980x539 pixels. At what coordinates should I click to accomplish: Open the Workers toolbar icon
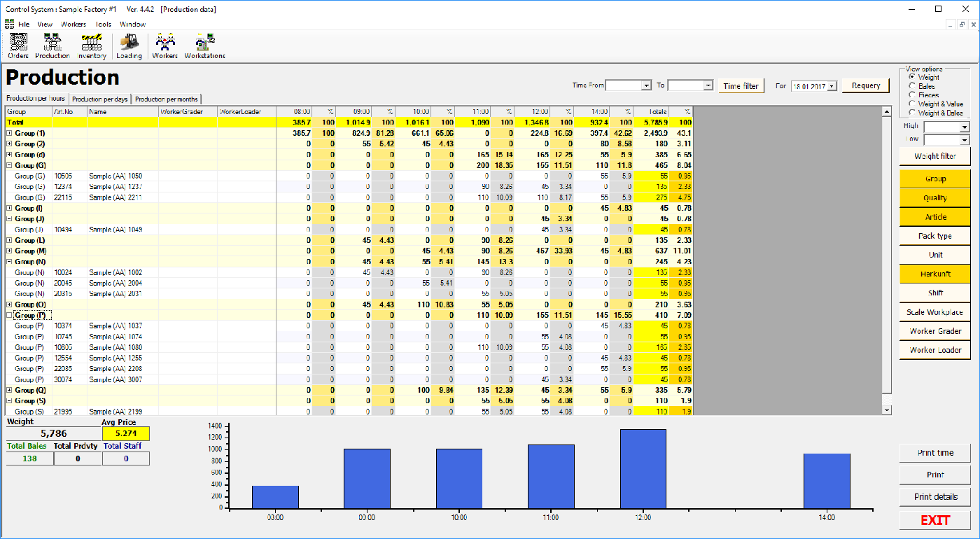coord(165,45)
